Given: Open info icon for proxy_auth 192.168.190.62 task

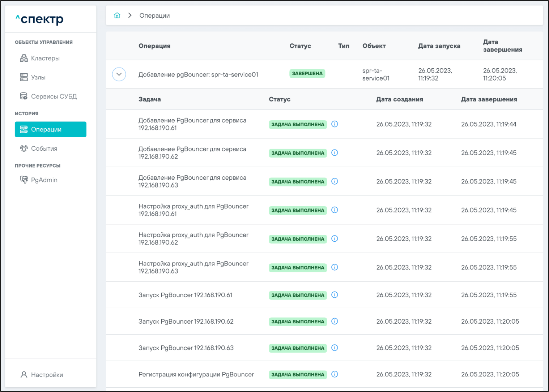Looking at the screenshot, I should [x=335, y=238].
